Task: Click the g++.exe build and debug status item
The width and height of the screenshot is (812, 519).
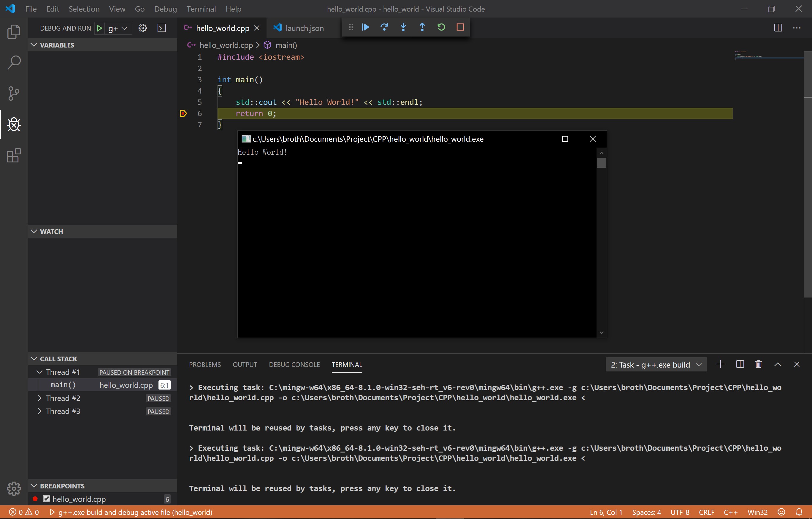Action: 131,512
